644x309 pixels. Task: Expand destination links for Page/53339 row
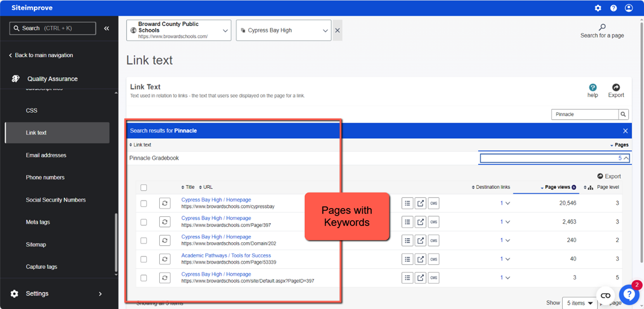(x=505, y=259)
